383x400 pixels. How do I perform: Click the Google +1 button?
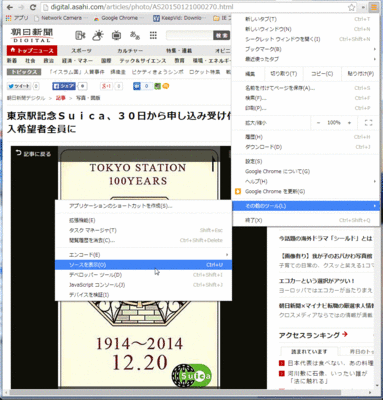click(x=106, y=86)
